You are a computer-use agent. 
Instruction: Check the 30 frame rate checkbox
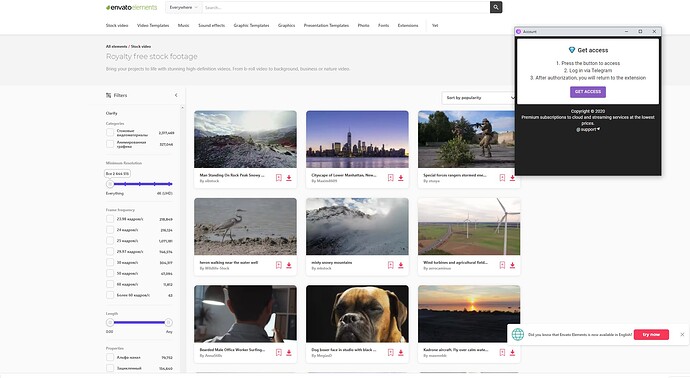(x=110, y=262)
